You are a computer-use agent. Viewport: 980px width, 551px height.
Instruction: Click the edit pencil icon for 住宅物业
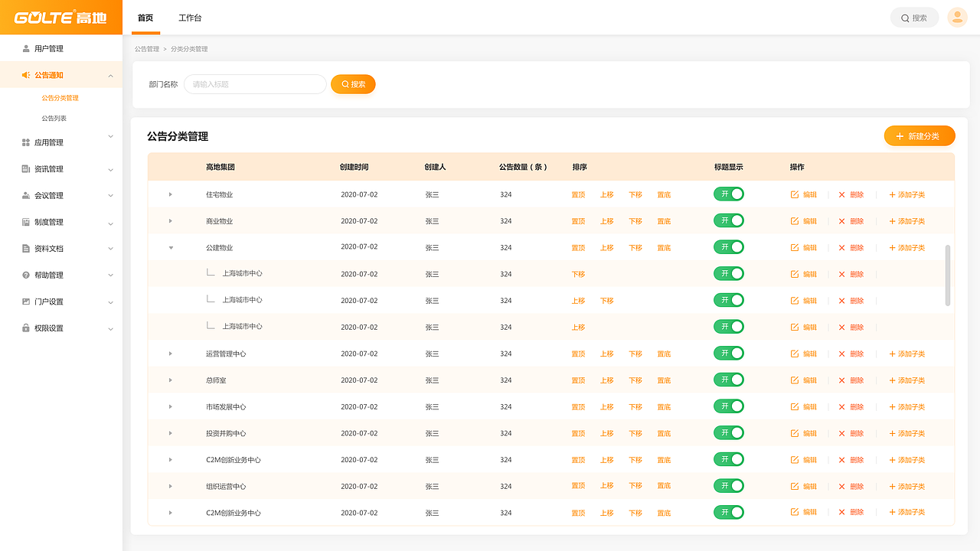795,194
